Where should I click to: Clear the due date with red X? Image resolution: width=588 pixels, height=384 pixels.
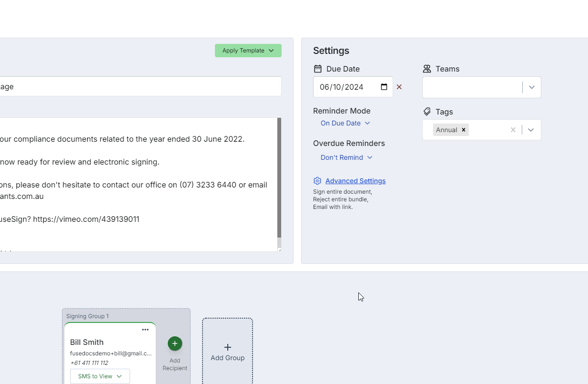click(x=399, y=87)
